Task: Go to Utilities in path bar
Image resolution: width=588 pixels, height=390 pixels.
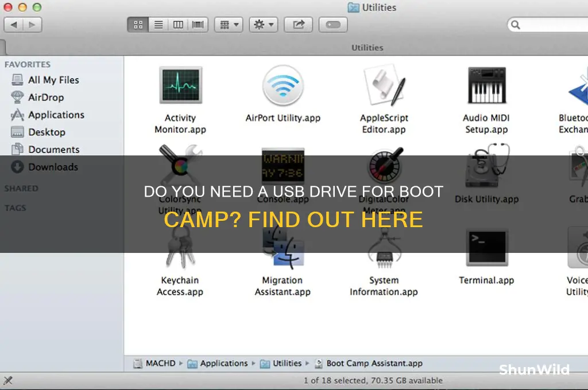Action: pyautogui.click(x=281, y=363)
